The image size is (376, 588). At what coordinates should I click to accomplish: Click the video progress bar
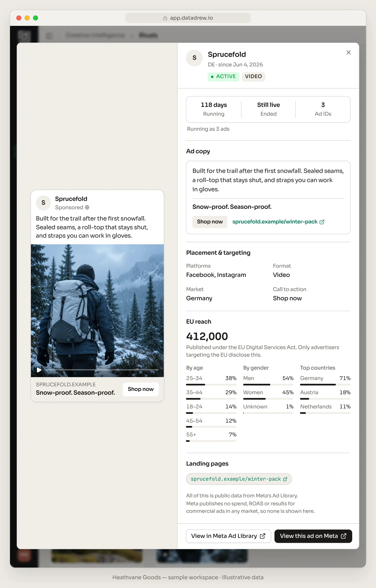point(102,370)
